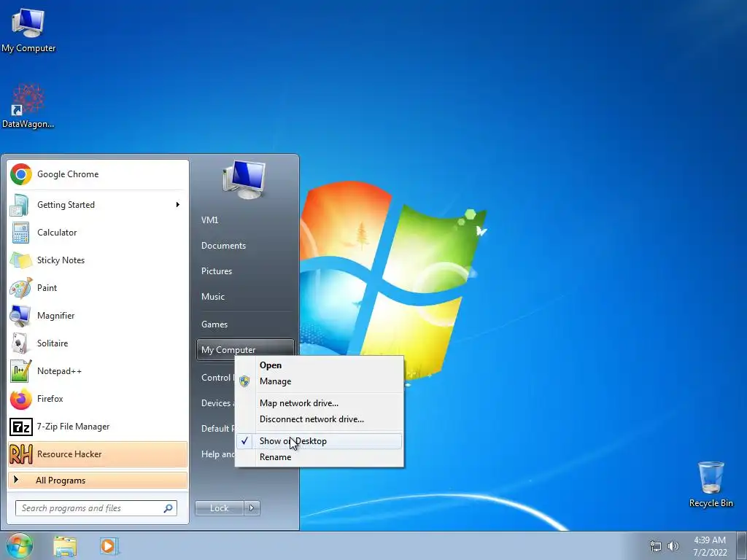Viewport: 747px width, 560px height.
Task: Open Firefox browser
Action: click(98, 399)
